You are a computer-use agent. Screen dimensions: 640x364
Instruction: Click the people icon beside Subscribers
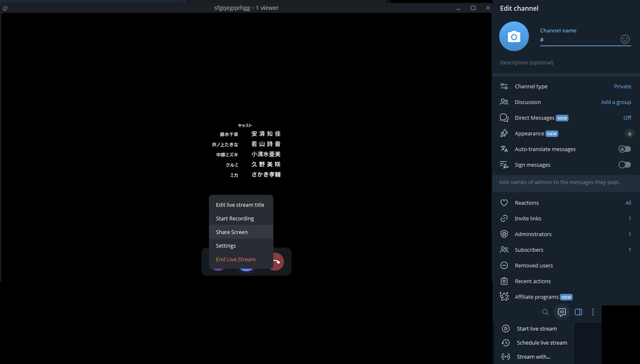pyautogui.click(x=504, y=250)
